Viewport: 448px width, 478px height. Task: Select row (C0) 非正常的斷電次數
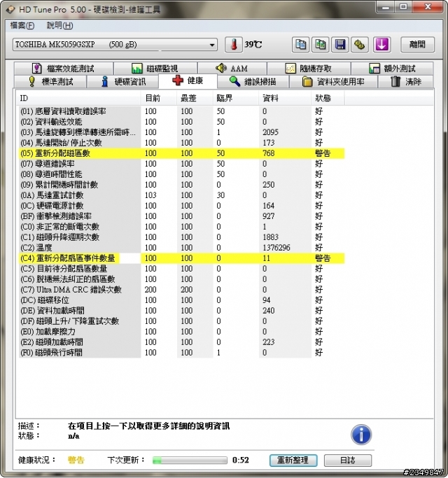[182, 227]
